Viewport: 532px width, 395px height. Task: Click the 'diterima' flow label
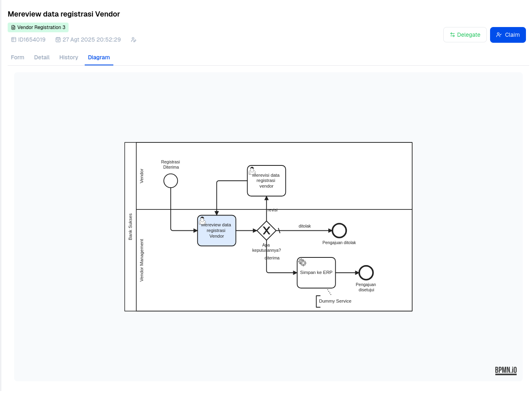pos(272,258)
